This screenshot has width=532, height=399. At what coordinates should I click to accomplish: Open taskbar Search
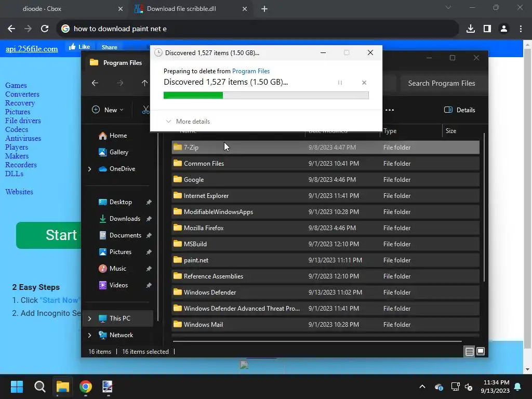point(39,387)
